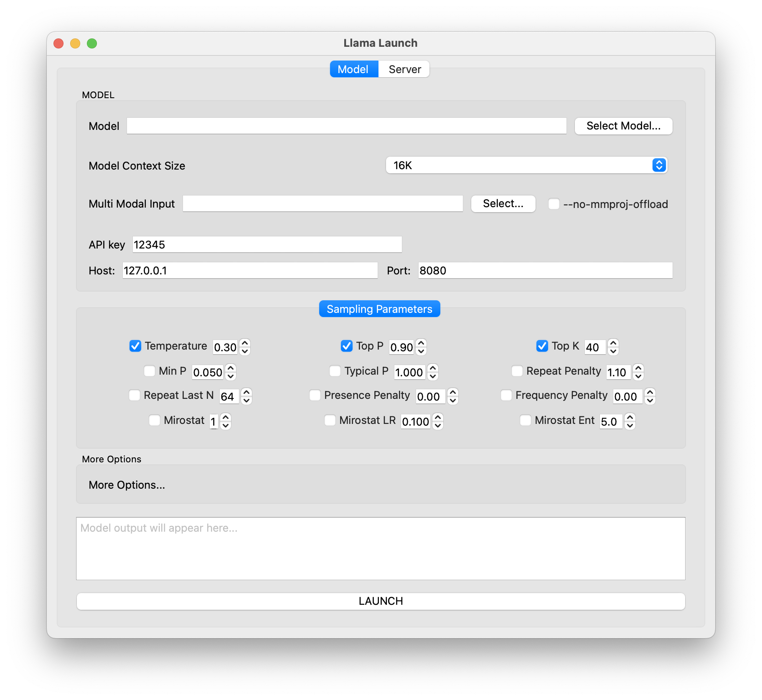The width and height of the screenshot is (762, 700).
Task: Focus the Model path input field
Action: [346, 126]
